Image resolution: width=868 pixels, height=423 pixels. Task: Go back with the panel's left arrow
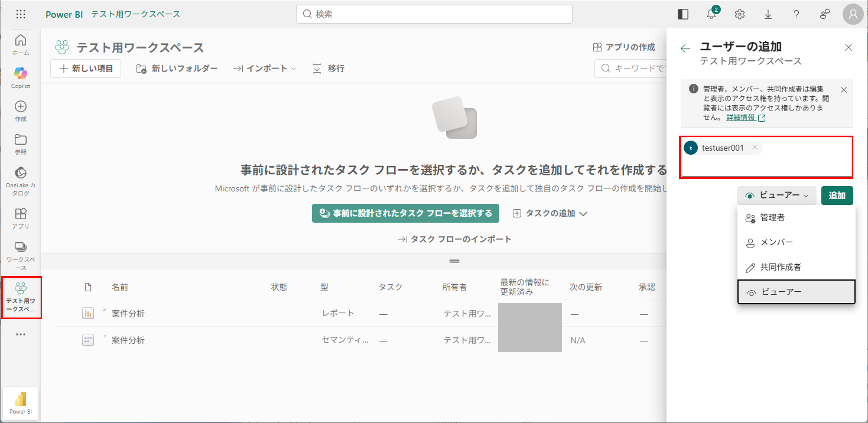coord(685,48)
